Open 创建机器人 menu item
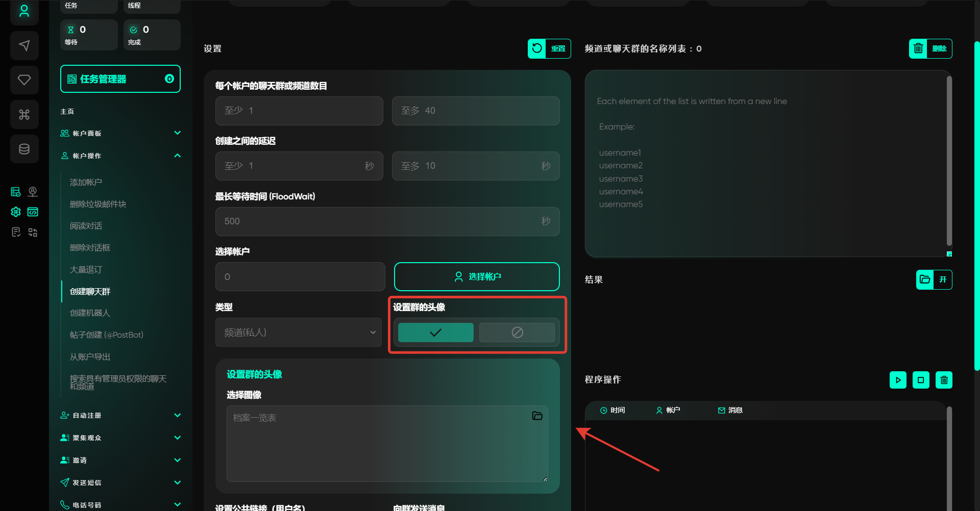 pos(90,313)
